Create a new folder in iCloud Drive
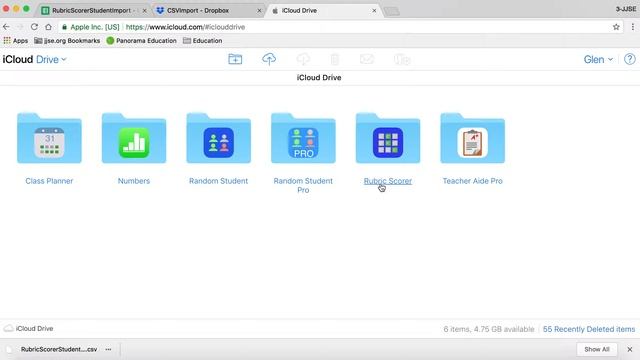 235,59
